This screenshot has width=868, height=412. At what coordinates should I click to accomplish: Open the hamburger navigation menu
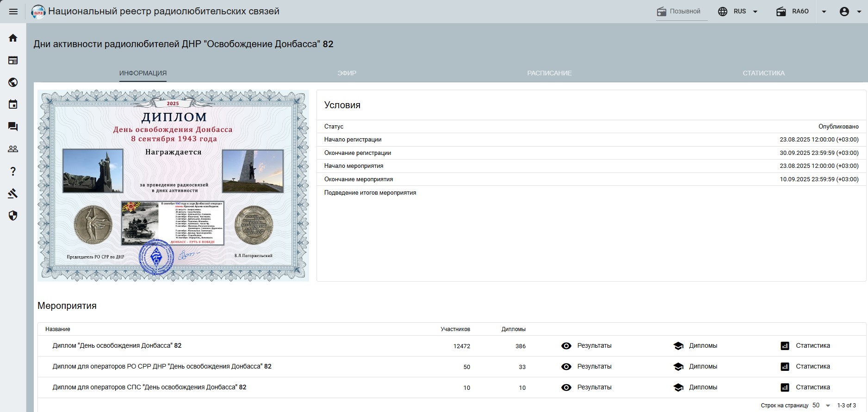pos(13,12)
